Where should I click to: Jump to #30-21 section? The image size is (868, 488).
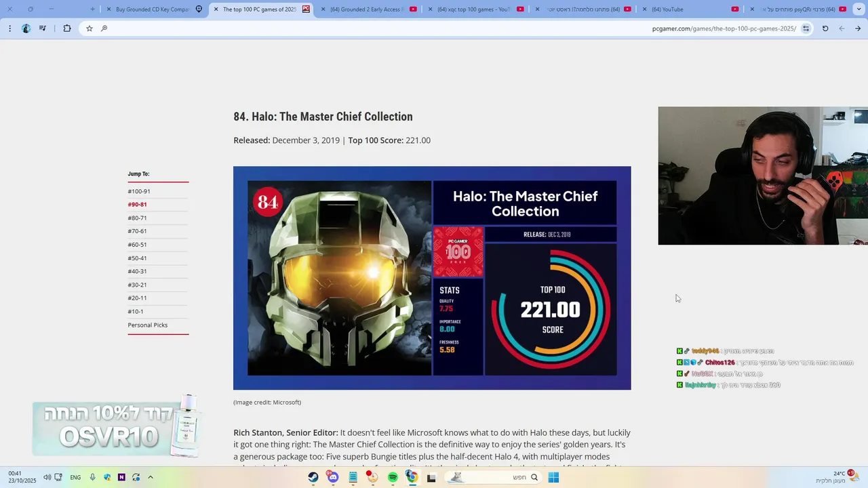coord(137,285)
